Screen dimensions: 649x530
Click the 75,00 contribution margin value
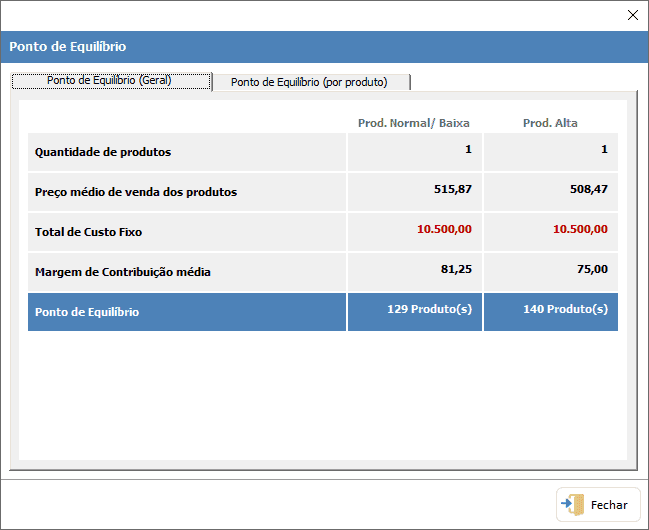point(592,269)
